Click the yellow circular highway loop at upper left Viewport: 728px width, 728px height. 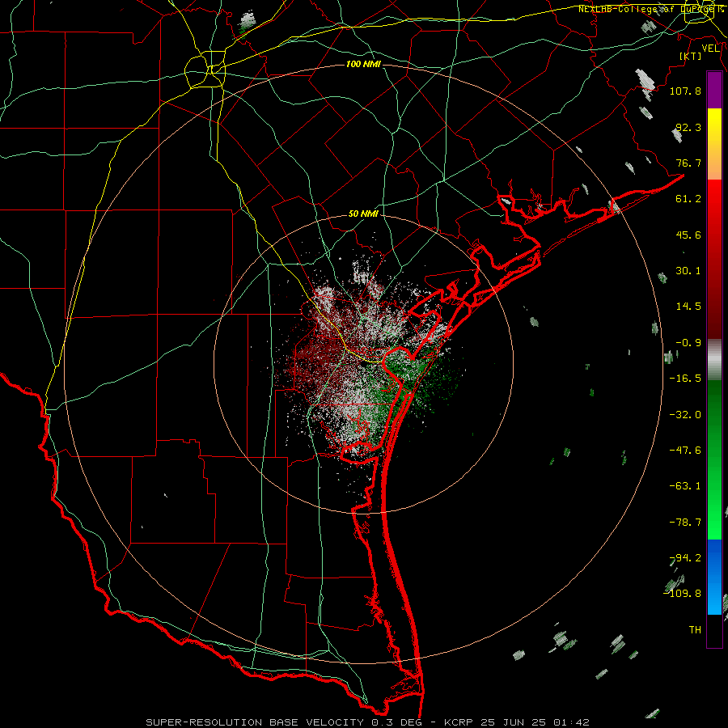point(205,70)
